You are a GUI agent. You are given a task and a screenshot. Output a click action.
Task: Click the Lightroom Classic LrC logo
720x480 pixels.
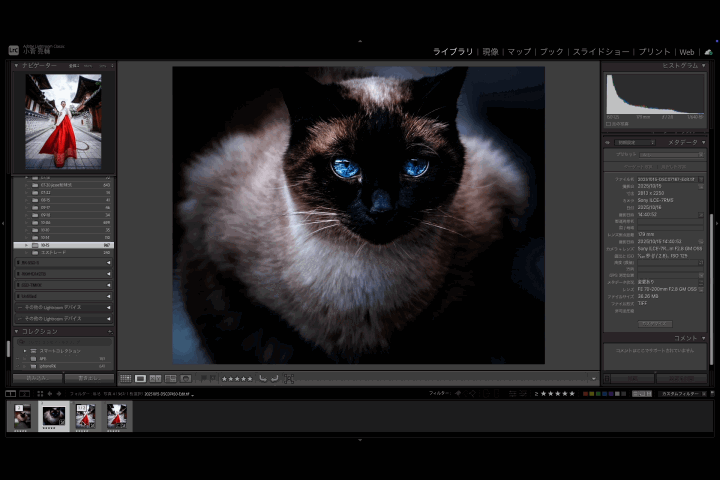pyautogui.click(x=13, y=50)
